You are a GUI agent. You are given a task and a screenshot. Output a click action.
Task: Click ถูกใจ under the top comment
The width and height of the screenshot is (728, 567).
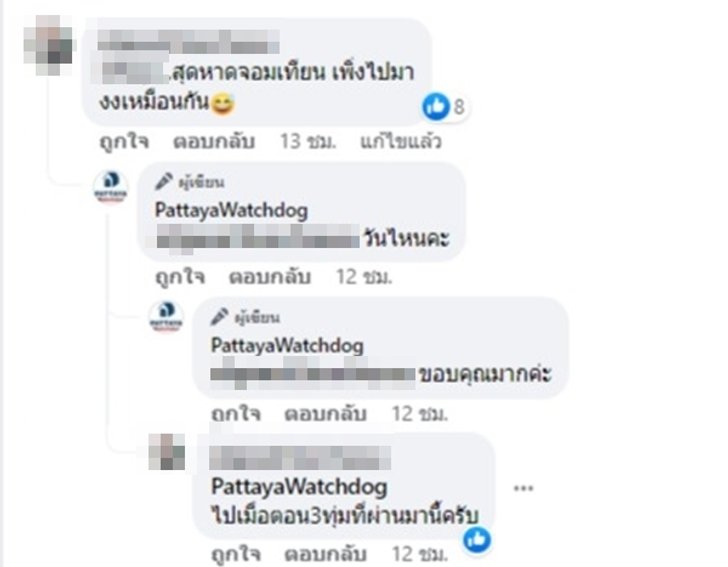pyautogui.click(x=124, y=142)
